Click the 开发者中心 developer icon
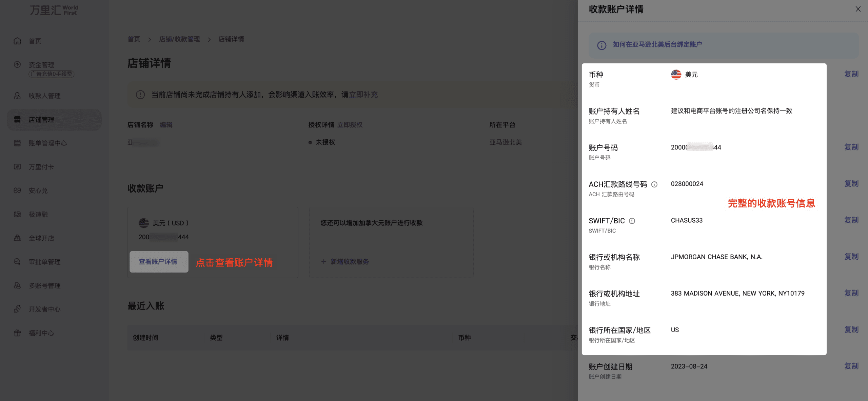This screenshot has width=868, height=401. point(17,309)
